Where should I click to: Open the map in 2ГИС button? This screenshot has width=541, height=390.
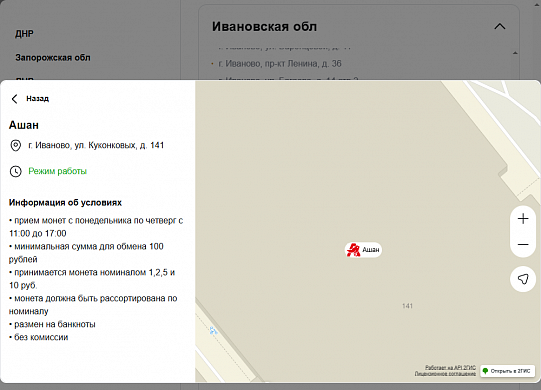[507, 371]
